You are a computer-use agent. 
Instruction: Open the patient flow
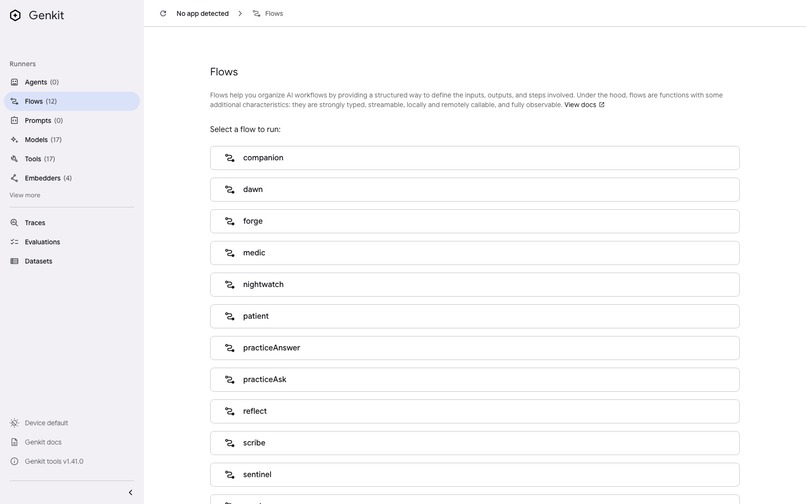click(x=474, y=316)
